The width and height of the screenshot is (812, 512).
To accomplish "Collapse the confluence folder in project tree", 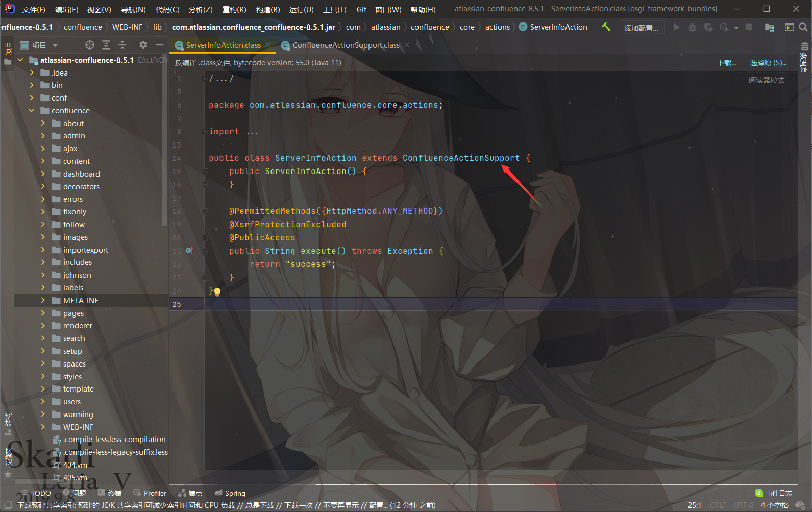I will coord(32,110).
